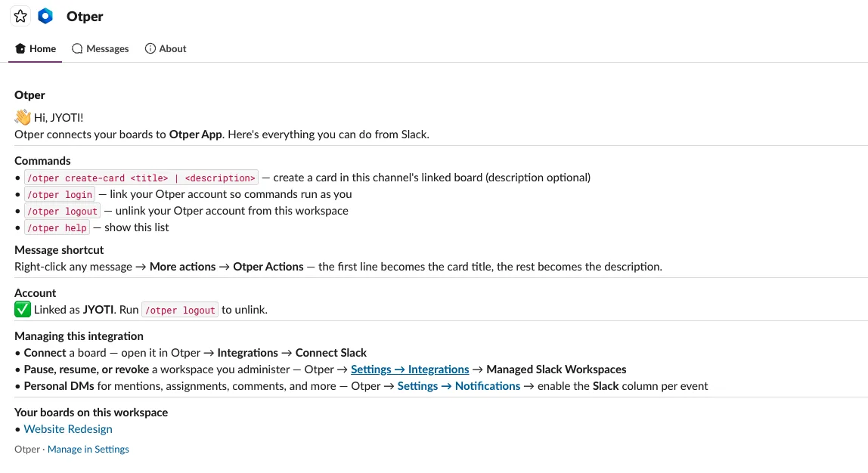Click the /otper help command code

point(57,228)
